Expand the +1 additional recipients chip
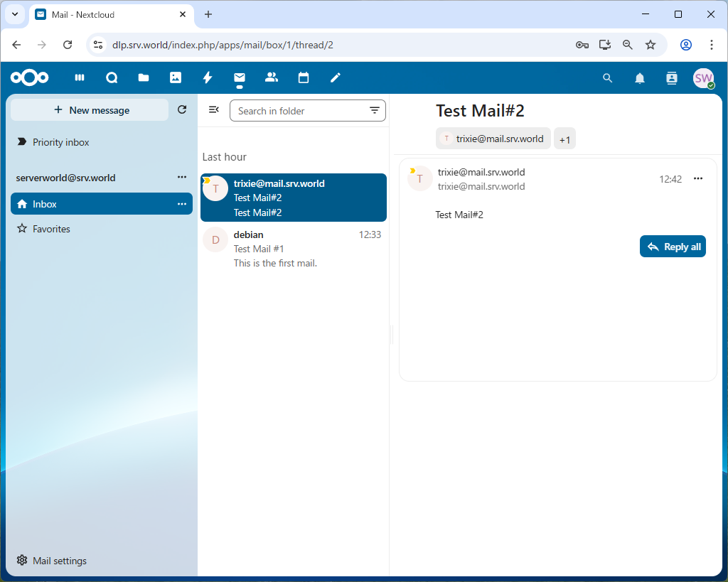The height and width of the screenshot is (582, 728). point(564,139)
